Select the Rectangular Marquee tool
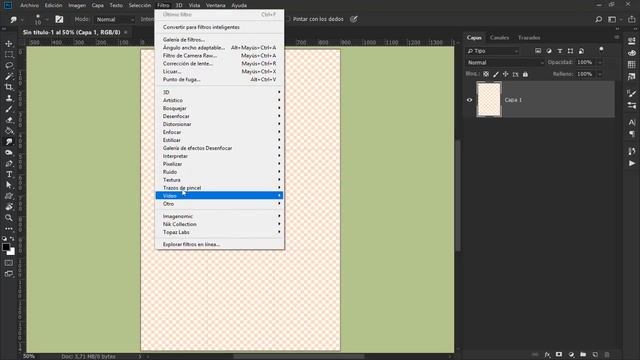The height and width of the screenshot is (360, 640). coord(9,55)
